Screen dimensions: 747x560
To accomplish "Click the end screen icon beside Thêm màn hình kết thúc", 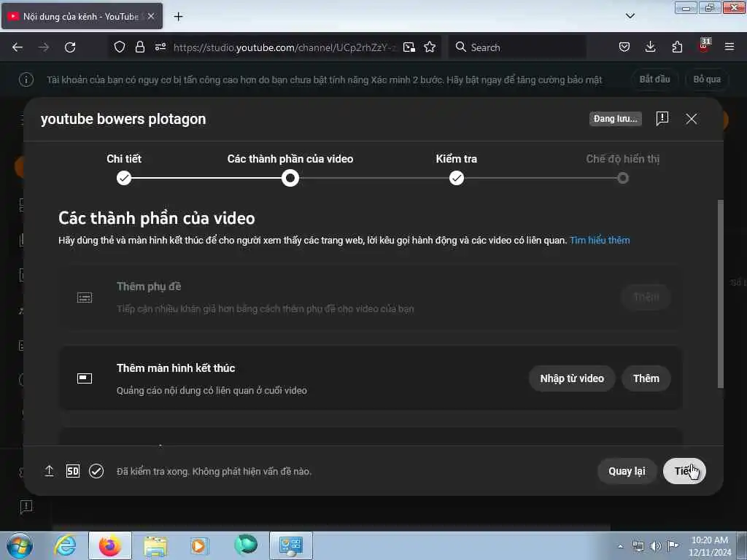I will pyautogui.click(x=85, y=378).
